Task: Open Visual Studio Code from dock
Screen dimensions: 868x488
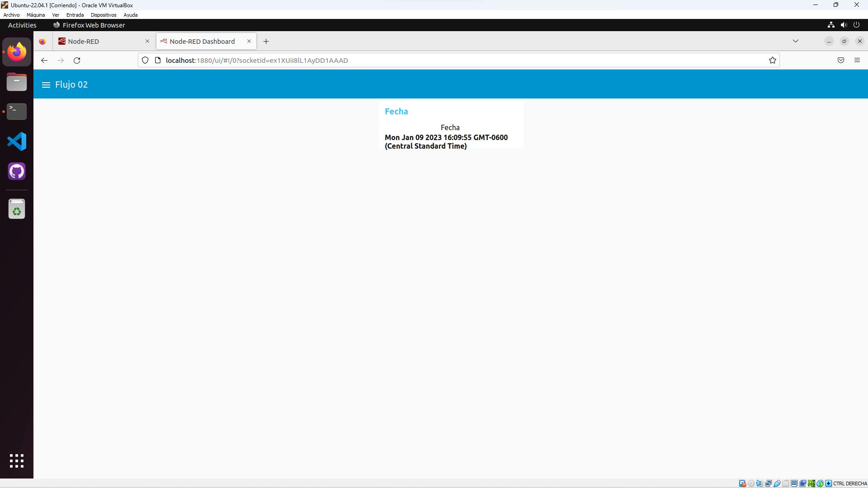Action: point(17,142)
